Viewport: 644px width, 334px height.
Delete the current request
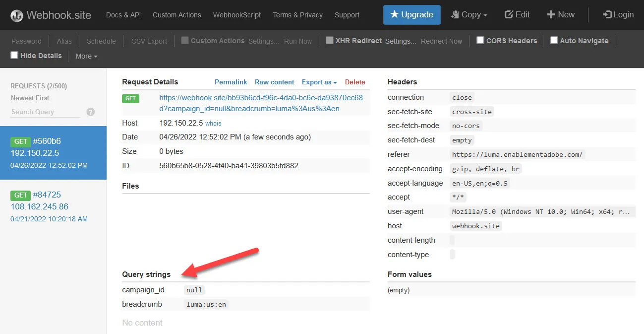point(355,82)
